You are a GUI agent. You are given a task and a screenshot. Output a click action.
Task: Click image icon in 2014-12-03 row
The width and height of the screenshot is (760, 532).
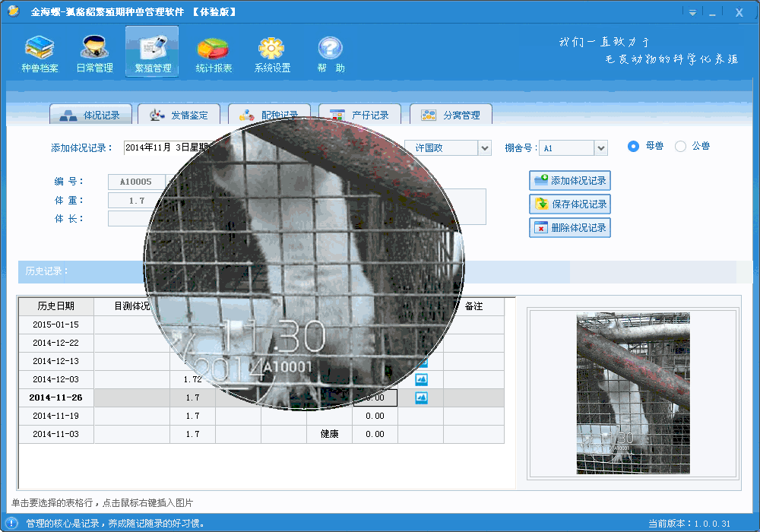click(421, 379)
